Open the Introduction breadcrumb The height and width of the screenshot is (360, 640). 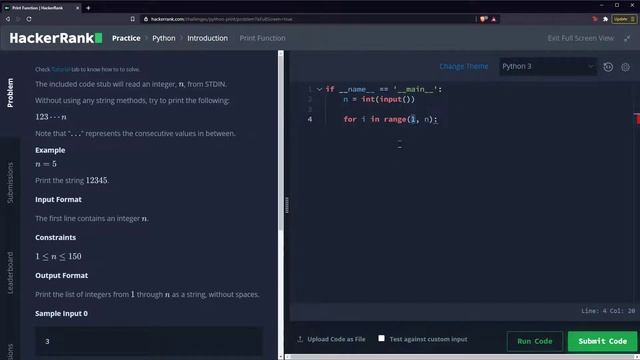coord(207,38)
